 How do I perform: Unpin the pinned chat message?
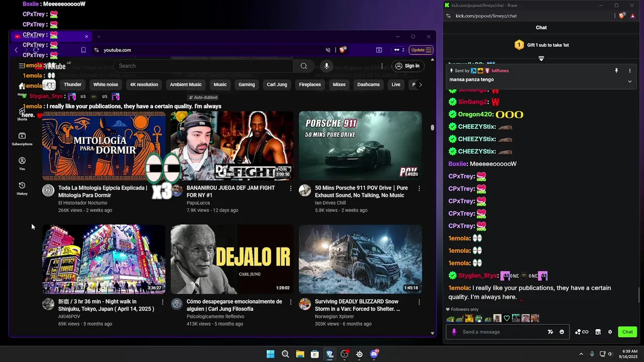coord(616,71)
